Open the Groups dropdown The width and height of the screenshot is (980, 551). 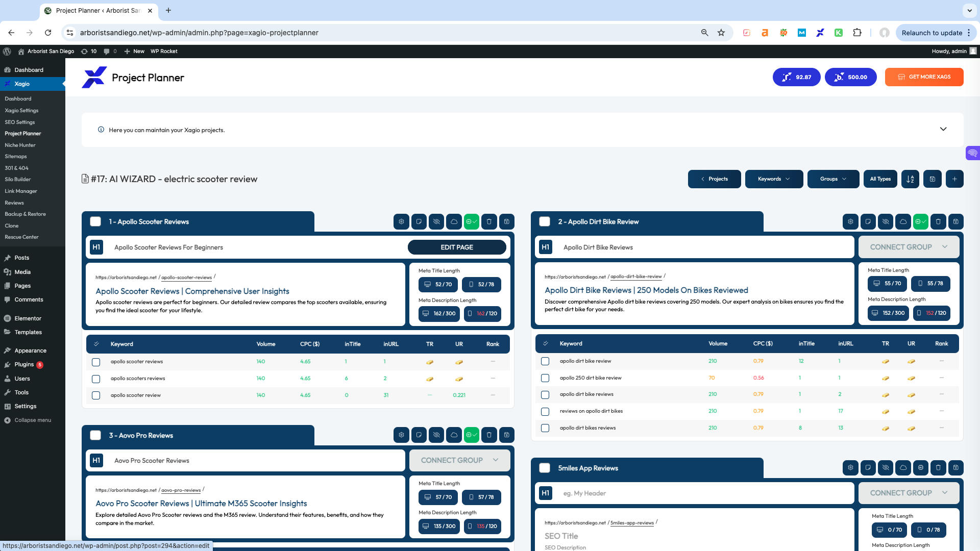pyautogui.click(x=833, y=179)
